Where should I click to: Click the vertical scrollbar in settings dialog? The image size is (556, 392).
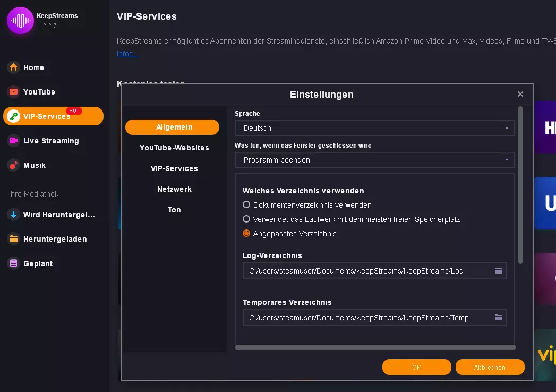tap(520, 185)
